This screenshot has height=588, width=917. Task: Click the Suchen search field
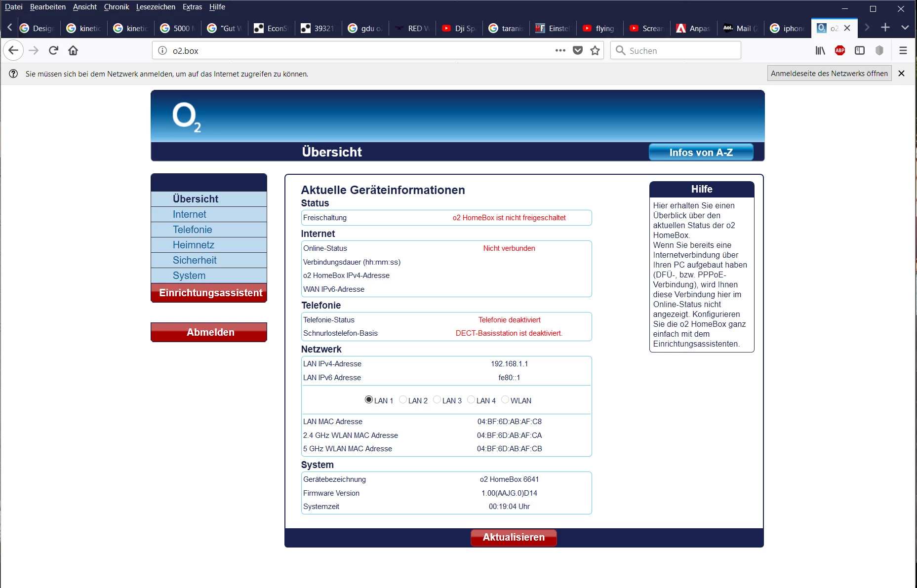click(676, 50)
